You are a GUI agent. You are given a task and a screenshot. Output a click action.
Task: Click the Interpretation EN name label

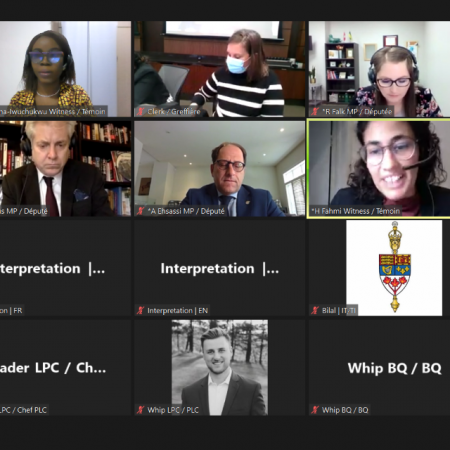pyautogui.click(x=178, y=311)
